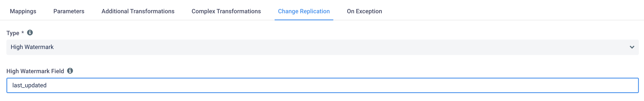
Task: Click the last_updated text in the field
Action: point(29,85)
